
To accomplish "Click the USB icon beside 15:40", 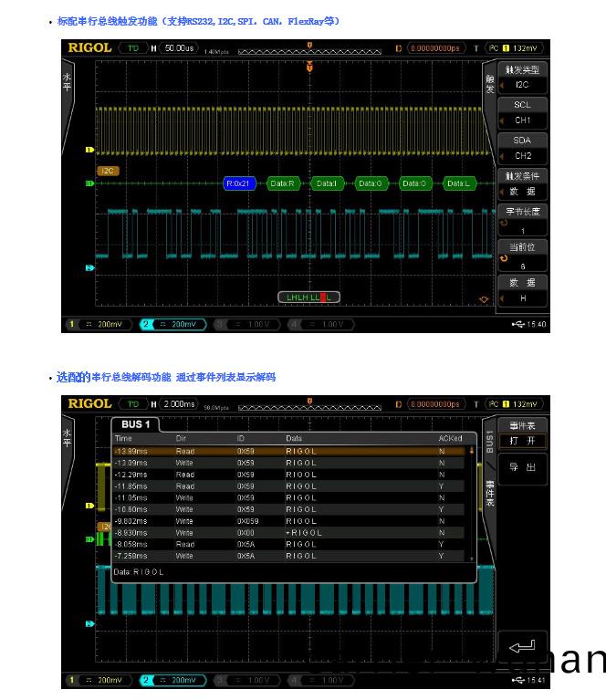I will (517, 324).
